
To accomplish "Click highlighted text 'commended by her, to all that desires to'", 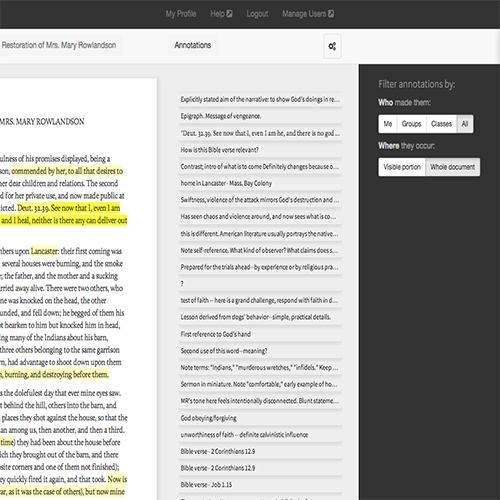I will pyautogui.click(x=67, y=171).
